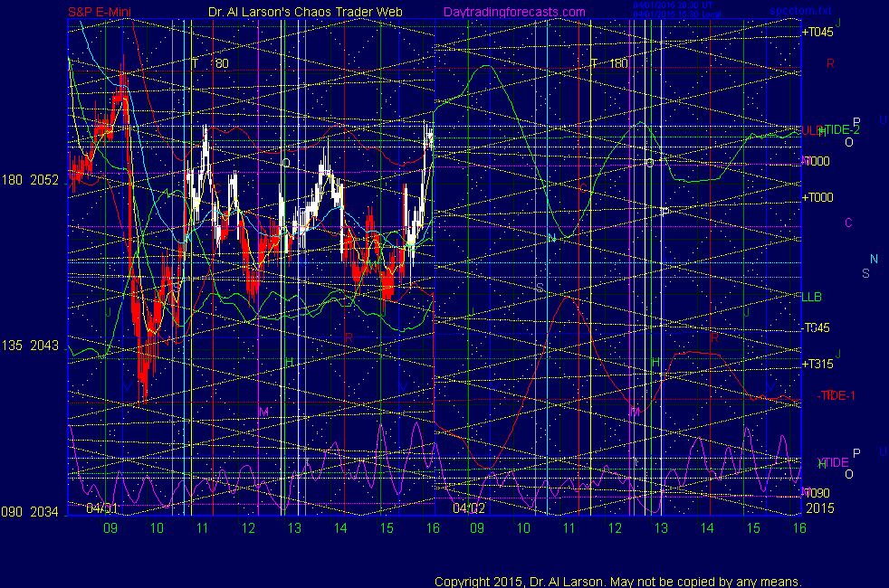Click the "14" hour label under the 04/01 session
889x588 pixels.
340,528
